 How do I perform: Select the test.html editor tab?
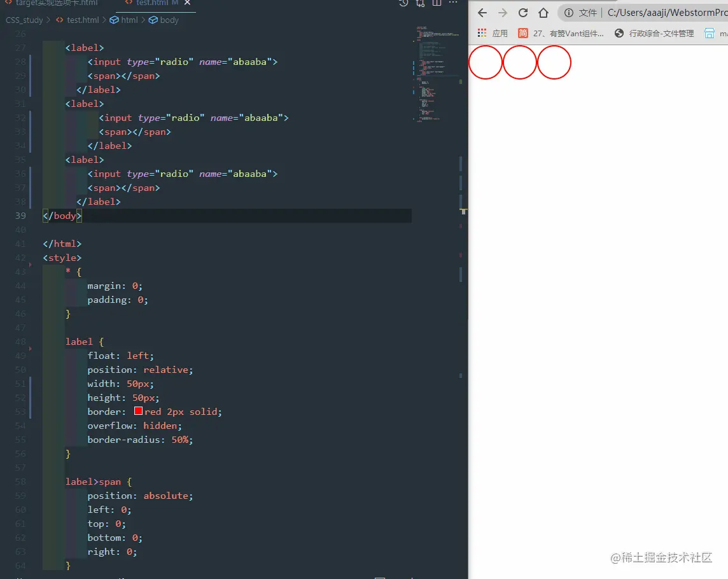pos(151,3)
